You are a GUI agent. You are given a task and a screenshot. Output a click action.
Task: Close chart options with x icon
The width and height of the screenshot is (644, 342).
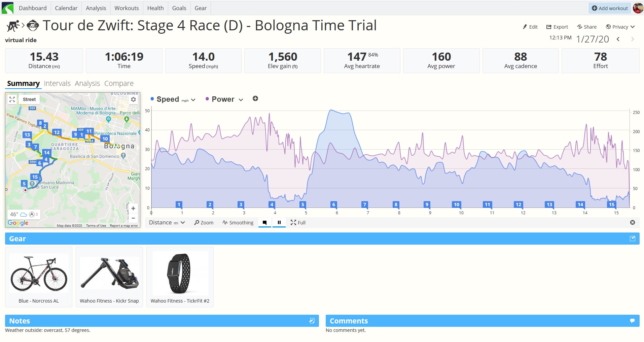(633, 222)
